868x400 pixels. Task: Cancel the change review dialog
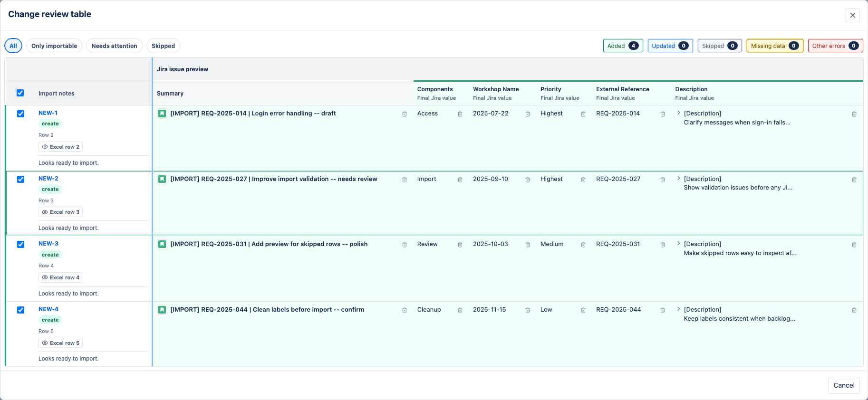[x=844, y=385]
